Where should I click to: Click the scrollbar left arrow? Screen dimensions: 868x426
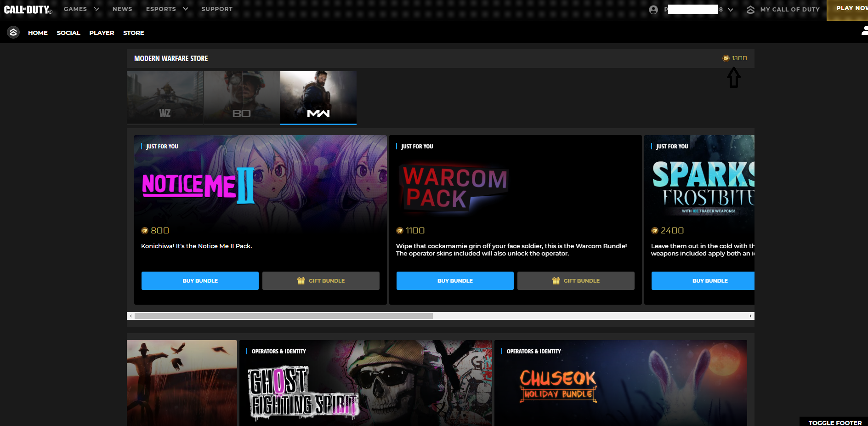click(130, 316)
